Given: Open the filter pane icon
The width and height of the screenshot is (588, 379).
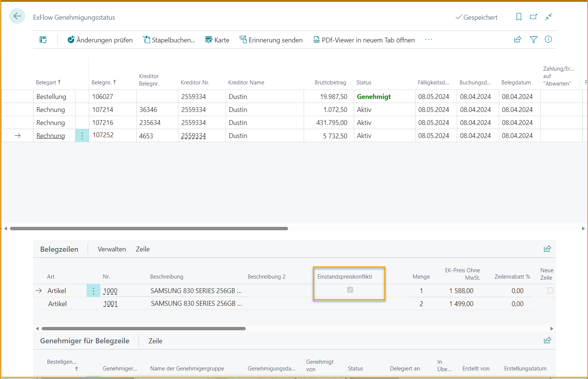Looking at the screenshot, I should pos(533,39).
